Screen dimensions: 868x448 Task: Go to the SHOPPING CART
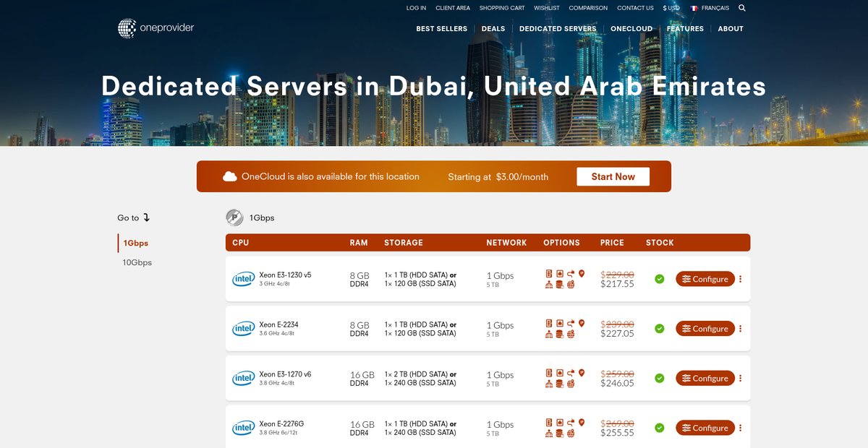[502, 8]
